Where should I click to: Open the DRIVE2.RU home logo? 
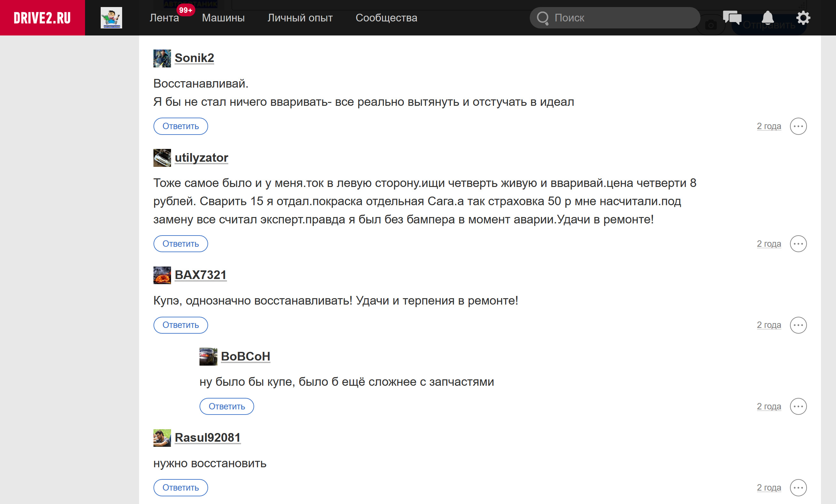43,18
